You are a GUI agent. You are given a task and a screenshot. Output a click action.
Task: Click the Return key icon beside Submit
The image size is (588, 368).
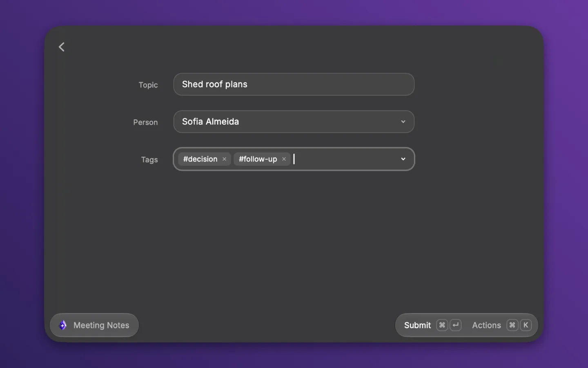pos(456,325)
